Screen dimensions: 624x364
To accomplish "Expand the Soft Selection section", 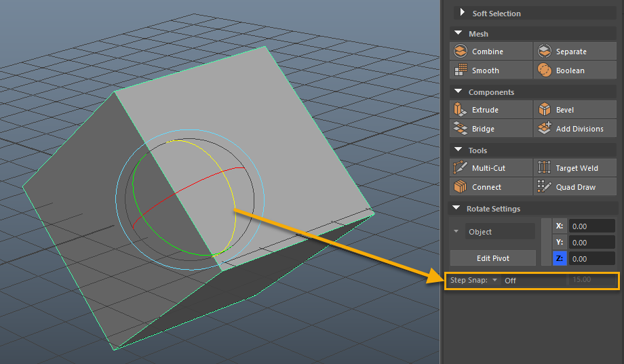I will [462, 12].
